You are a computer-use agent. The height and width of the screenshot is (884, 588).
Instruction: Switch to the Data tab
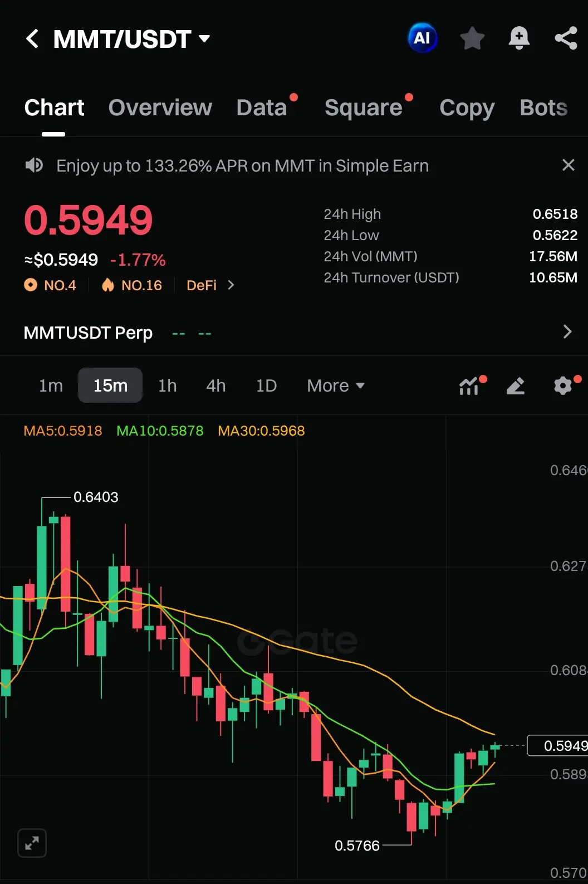tap(262, 108)
